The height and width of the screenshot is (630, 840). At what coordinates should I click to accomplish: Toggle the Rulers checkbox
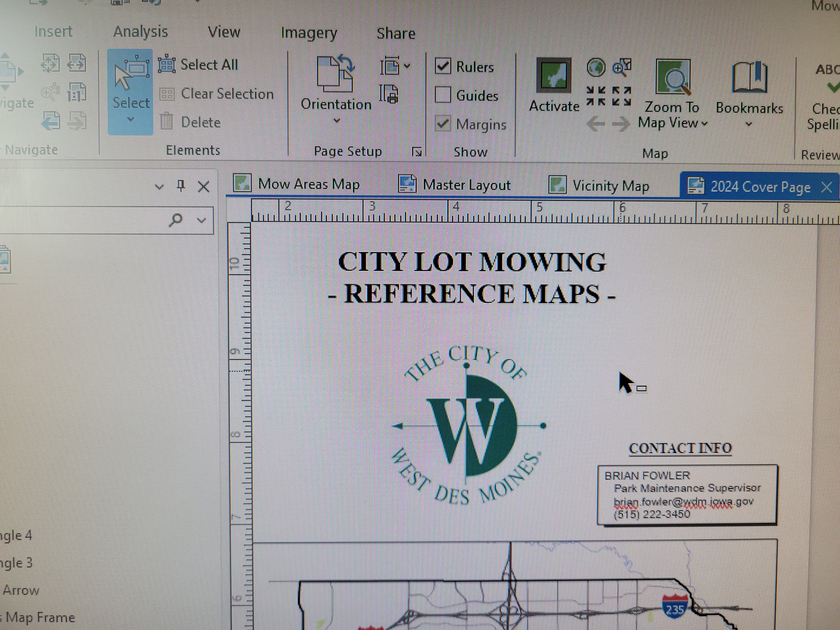point(443,66)
